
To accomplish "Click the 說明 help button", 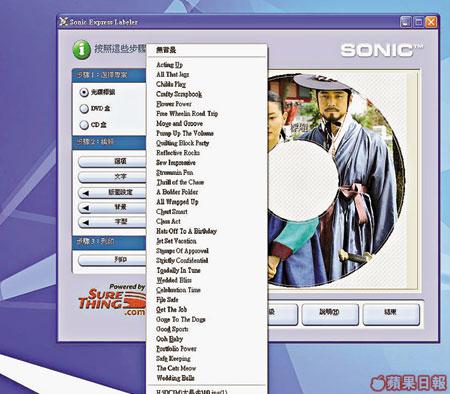I will (x=330, y=313).
